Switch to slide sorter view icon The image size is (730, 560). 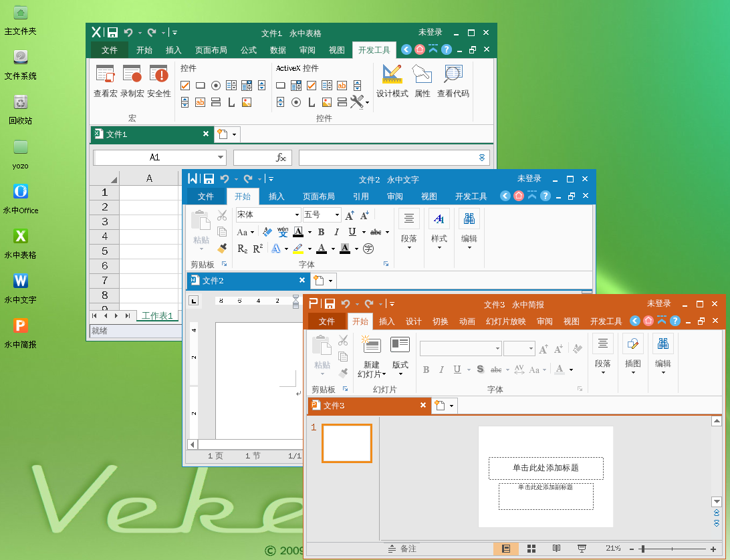click(531, 549)
